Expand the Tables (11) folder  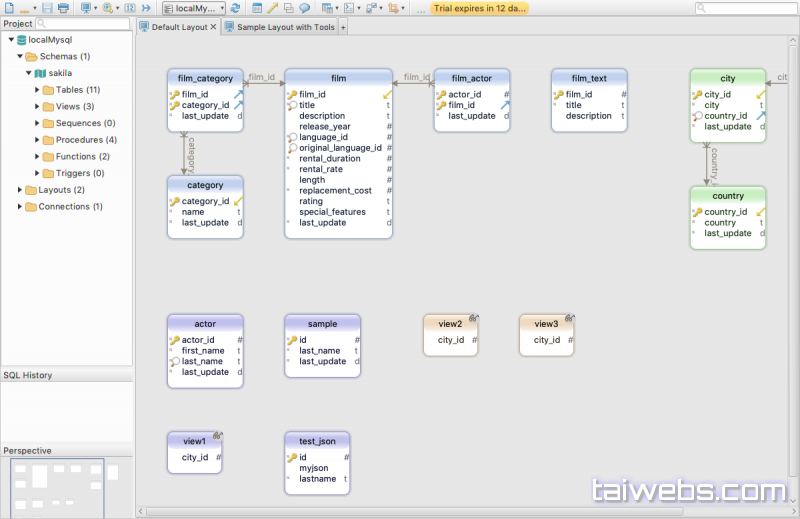pos(38,90)
